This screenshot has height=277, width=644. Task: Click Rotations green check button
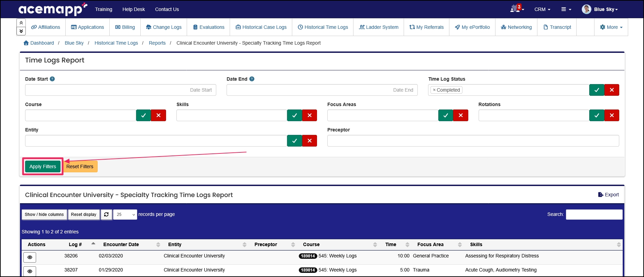pos(597,115)
